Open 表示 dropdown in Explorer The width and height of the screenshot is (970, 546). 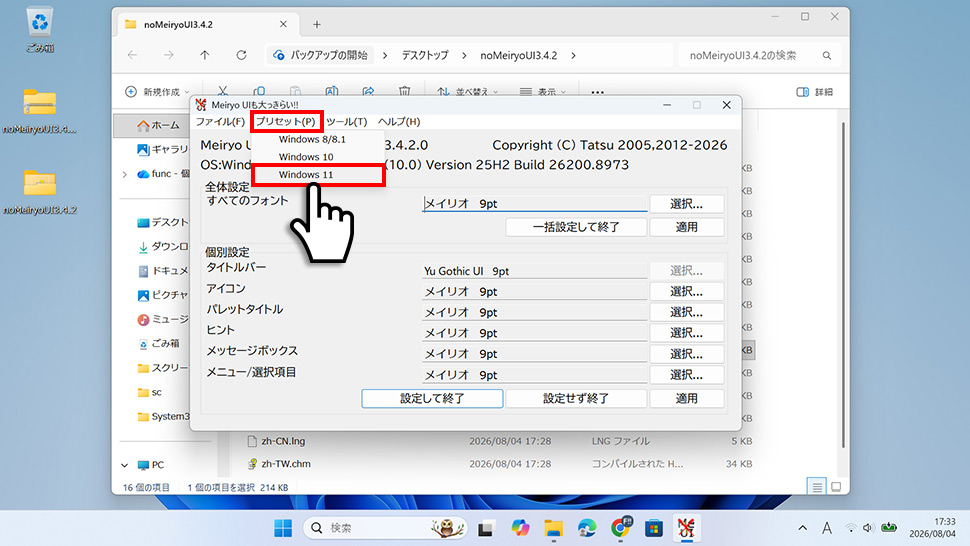(543, 92)
